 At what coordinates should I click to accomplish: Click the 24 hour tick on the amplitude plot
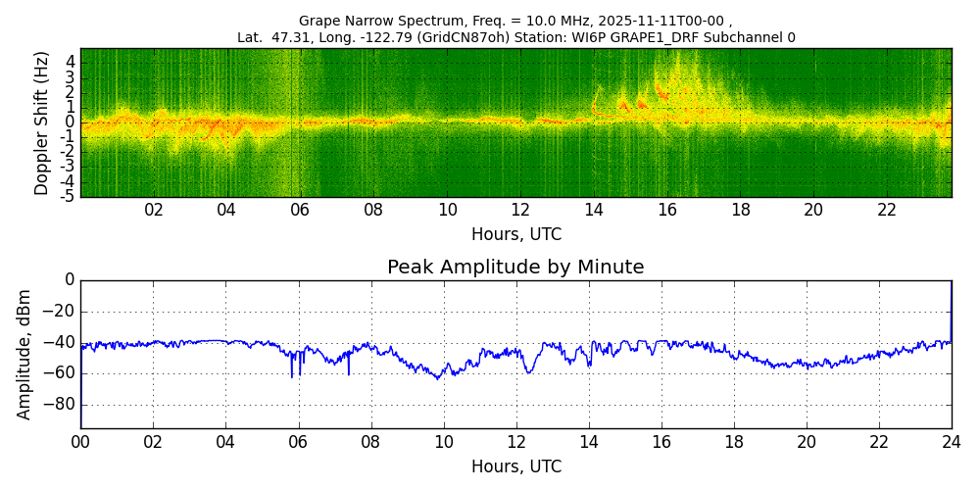tap(952, 442)
